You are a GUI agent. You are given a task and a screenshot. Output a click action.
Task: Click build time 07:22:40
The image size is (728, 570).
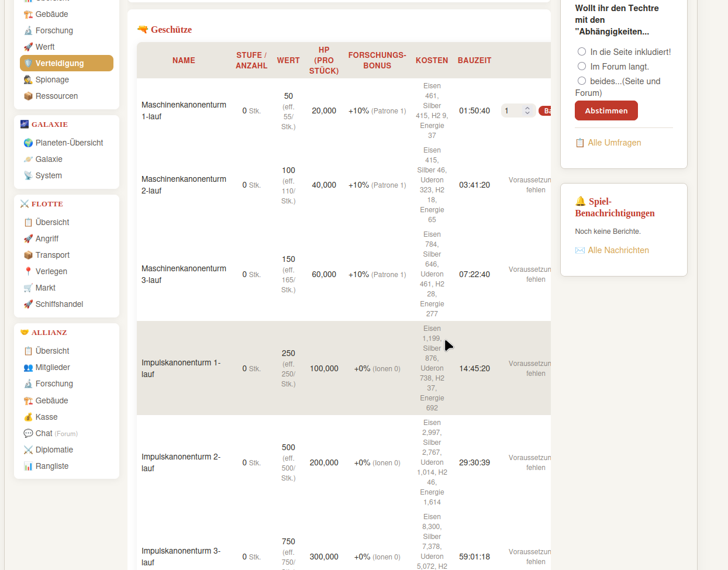(x=474, y=274)
